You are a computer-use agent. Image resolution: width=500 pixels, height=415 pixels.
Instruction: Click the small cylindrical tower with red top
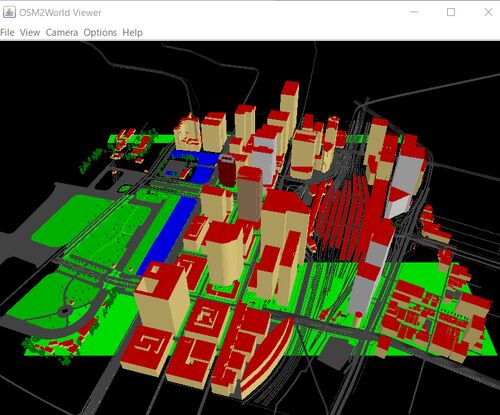pos(358,319)
